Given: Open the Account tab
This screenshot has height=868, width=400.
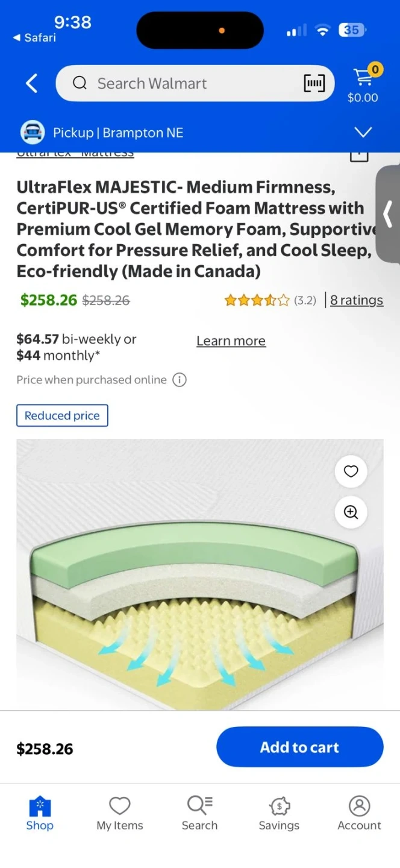Looking at the screenshot, I should click(x=359, y=813).
